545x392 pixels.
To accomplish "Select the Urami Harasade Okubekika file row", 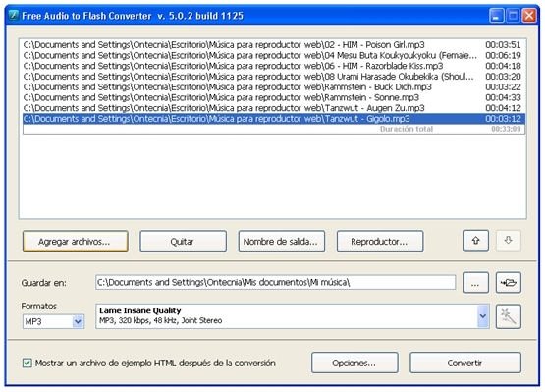I will coord(274,77).
